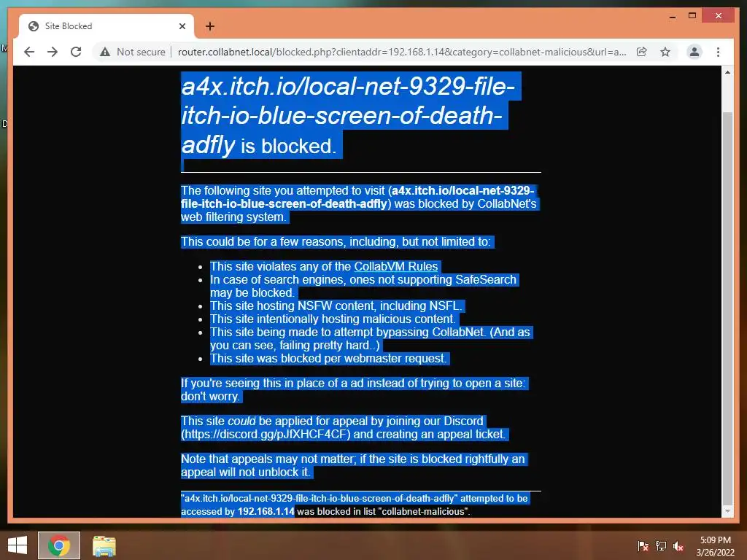
Task: Open the share page icon in address bar
Action: [x=642, y=52]
